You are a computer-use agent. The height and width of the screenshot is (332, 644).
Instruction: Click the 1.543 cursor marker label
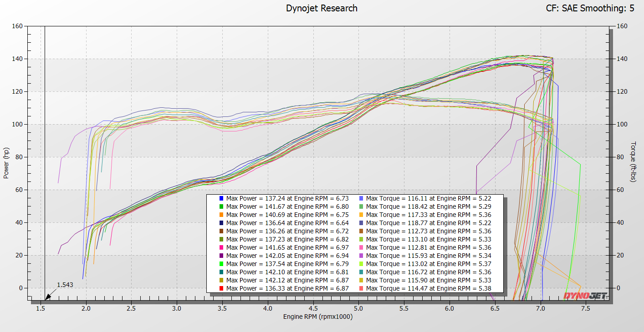click(65, 285)
